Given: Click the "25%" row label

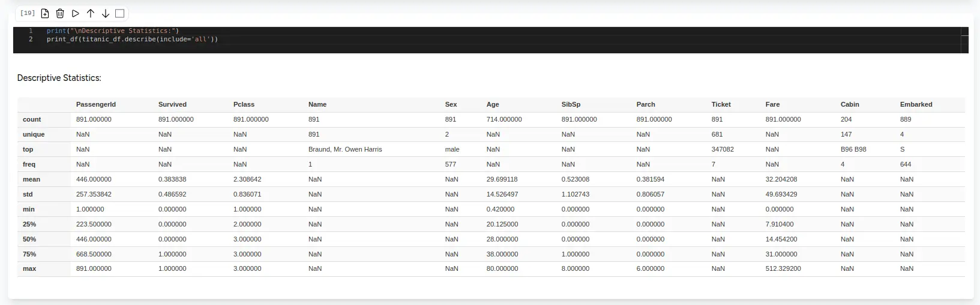Looking at the screenshot, I should 29,224.
